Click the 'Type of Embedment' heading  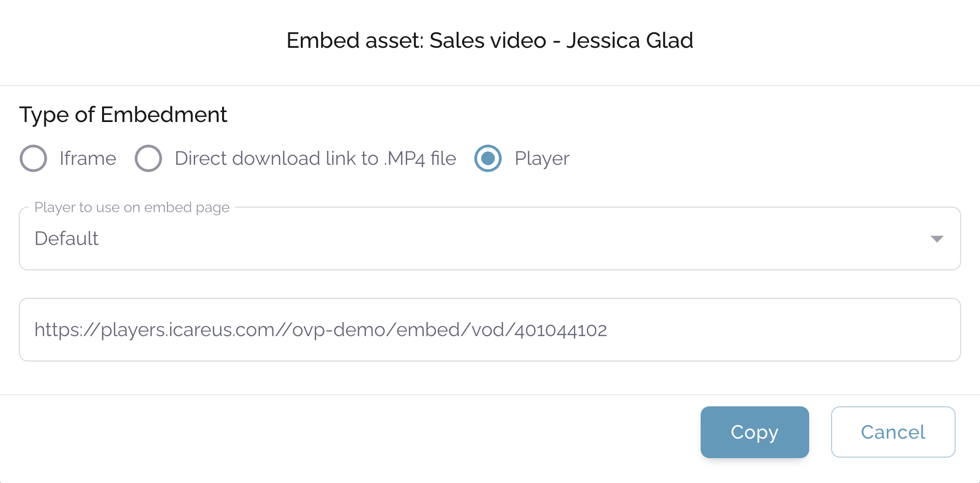pos(123,115)
